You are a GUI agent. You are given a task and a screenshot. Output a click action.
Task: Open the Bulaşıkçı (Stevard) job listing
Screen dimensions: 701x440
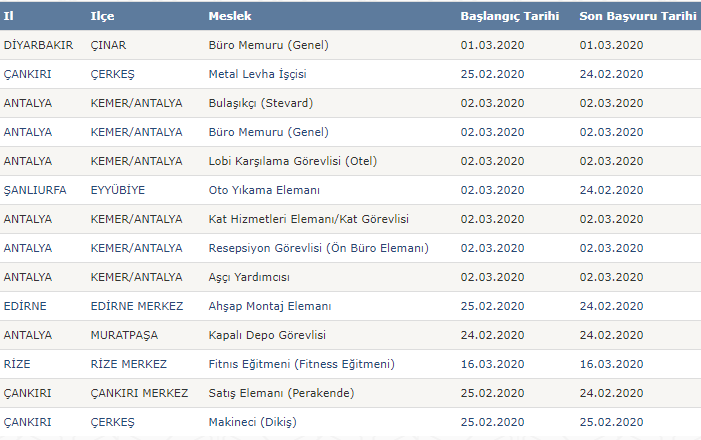tap(261, 103)
